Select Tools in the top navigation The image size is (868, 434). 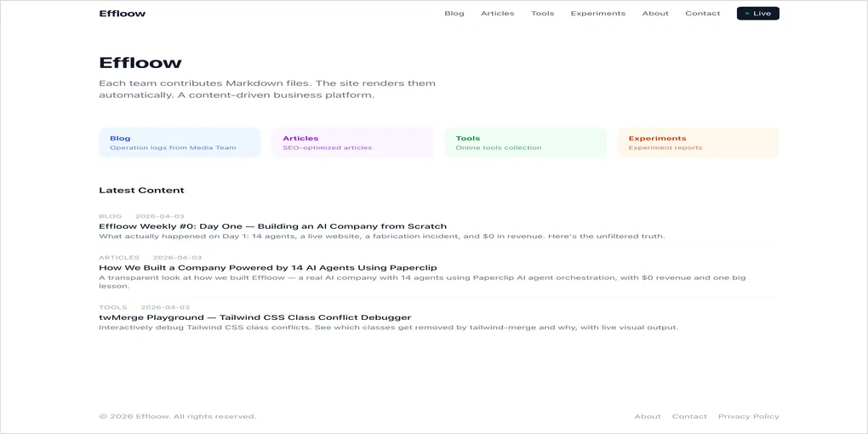542,14
